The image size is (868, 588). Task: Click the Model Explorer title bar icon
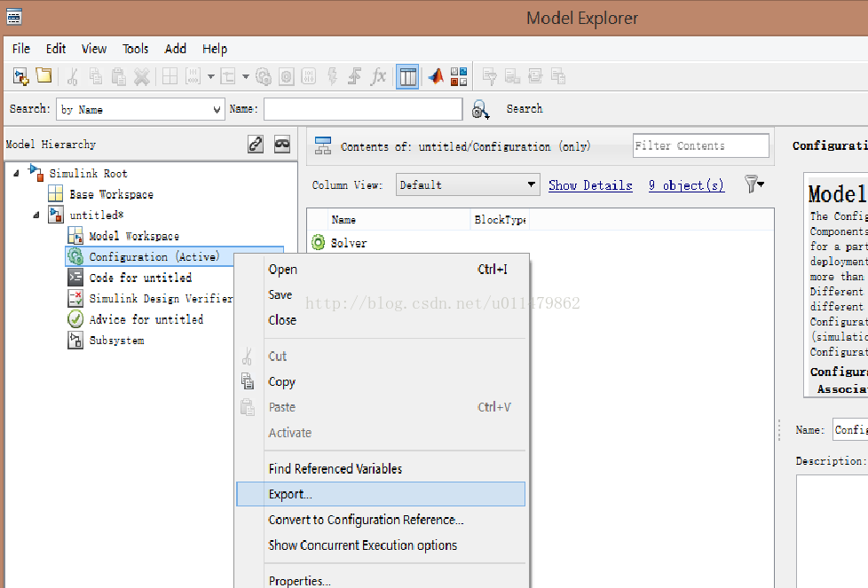[14, 17]
